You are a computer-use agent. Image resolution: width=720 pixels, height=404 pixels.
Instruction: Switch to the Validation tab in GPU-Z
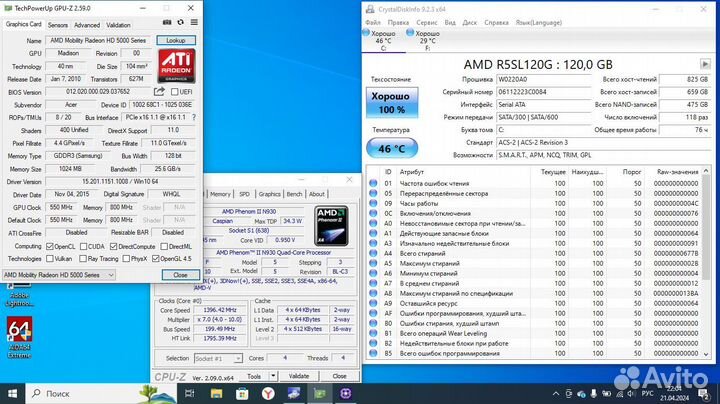coord(118,25)
